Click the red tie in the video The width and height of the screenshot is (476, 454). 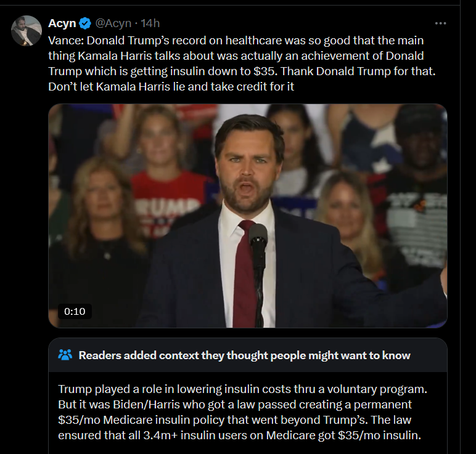tap(245, 271)
